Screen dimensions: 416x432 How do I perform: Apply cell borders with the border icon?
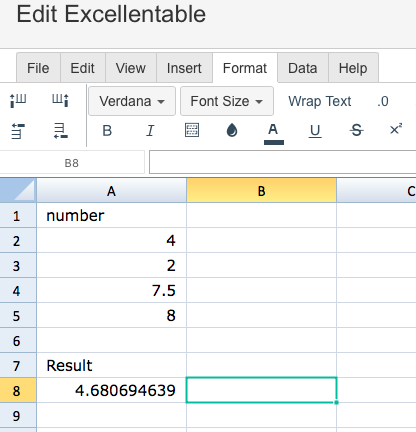pyautogui.click(x=192, y=130)
